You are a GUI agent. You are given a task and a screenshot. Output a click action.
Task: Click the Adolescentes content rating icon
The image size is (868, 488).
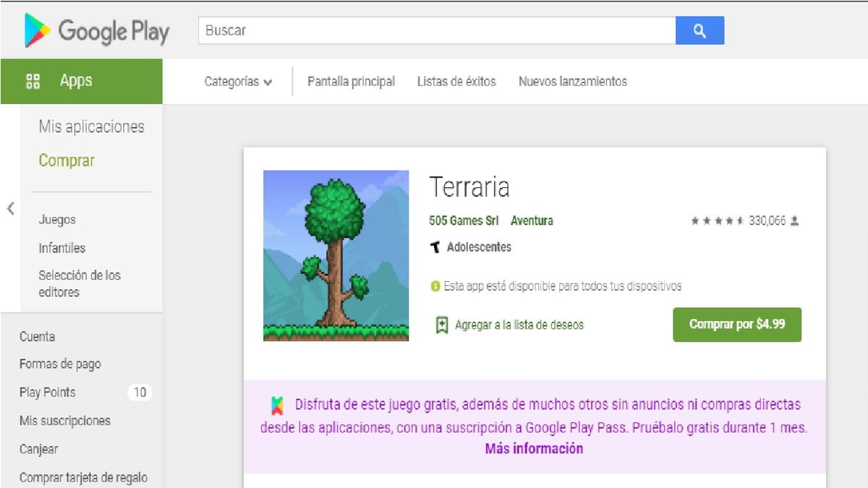tap(435, 247)
